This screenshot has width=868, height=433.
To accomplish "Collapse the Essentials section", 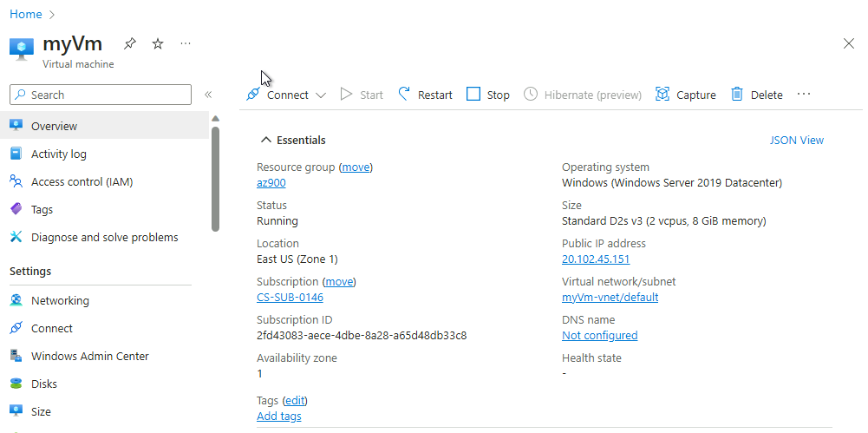I will pos(266,140).
